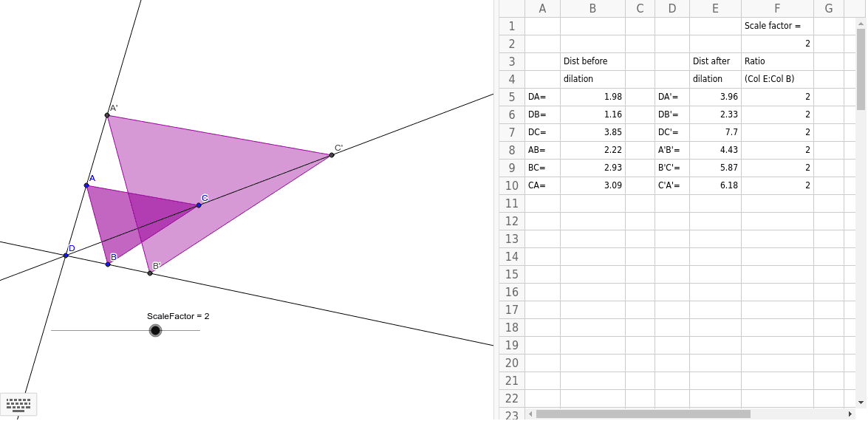Click the 'Dist after' cell

click(715, 61)
